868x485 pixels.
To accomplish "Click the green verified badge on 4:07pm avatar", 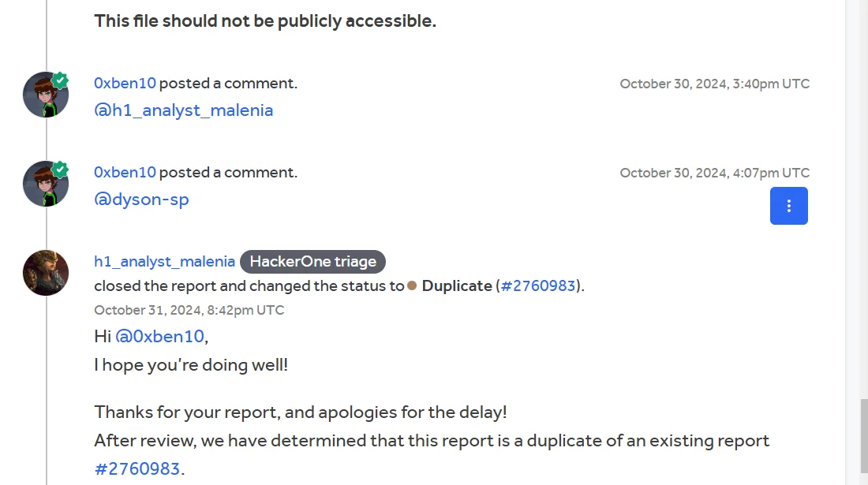I will [x=60, y=170].
